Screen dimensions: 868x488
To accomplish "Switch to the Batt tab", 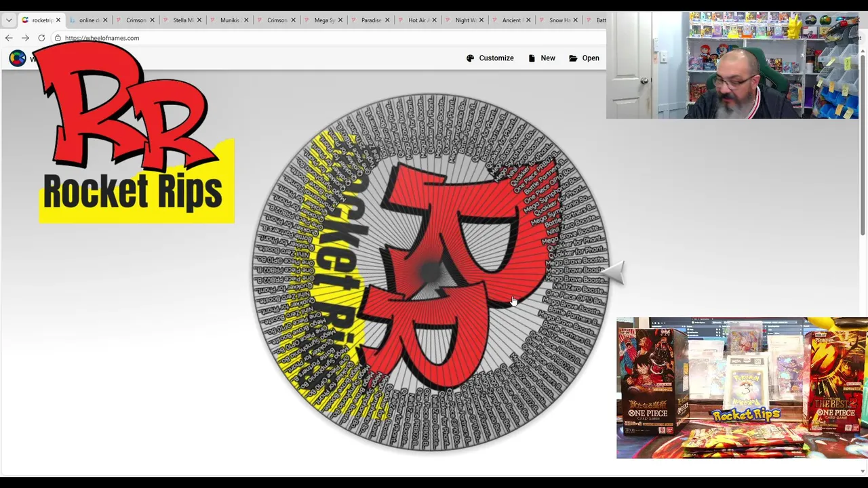I will coord(595,20).
